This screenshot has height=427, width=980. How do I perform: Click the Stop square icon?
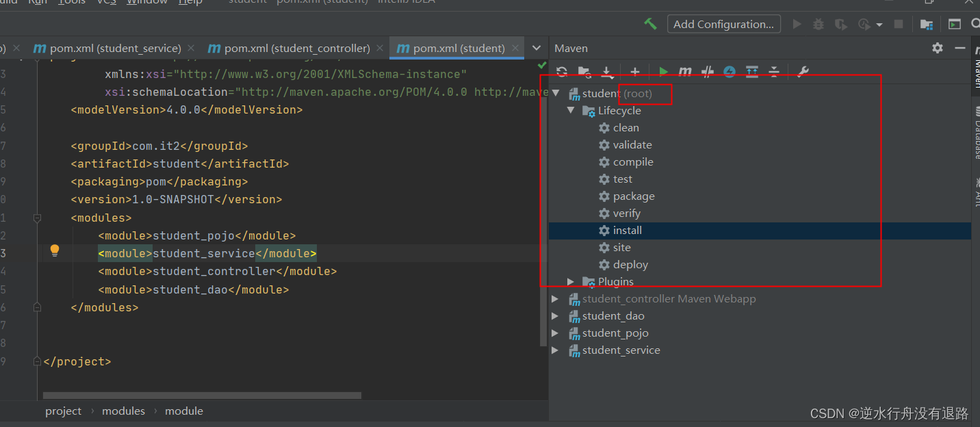(899, 24)
